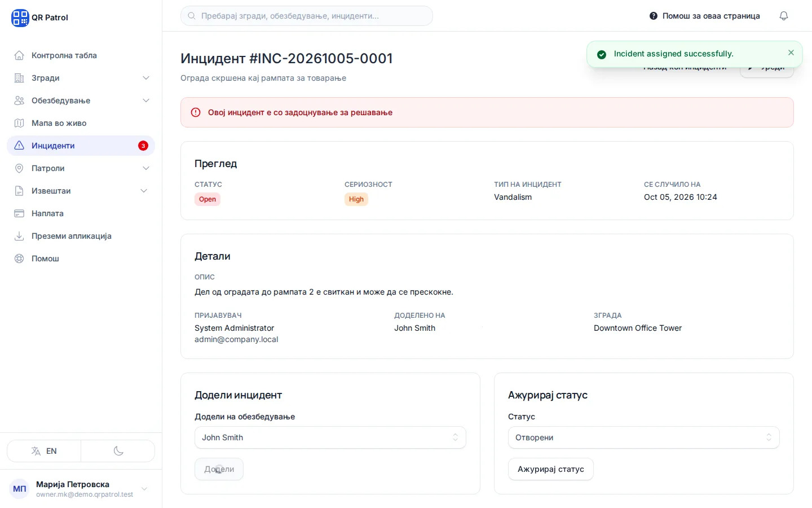
Task: Expand the Извештаи sidebar section
Action: [81, 191]
